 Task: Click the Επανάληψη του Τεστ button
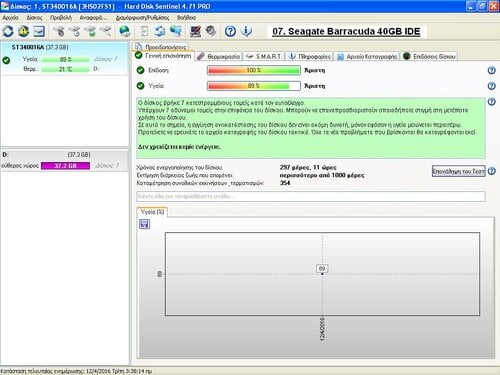(459, 171)
